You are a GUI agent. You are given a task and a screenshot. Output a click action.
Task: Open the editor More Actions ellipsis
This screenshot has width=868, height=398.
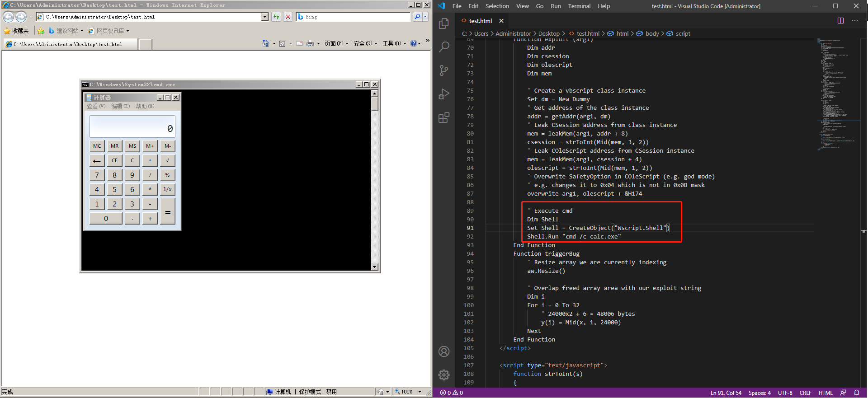click(x=854, y=21)
